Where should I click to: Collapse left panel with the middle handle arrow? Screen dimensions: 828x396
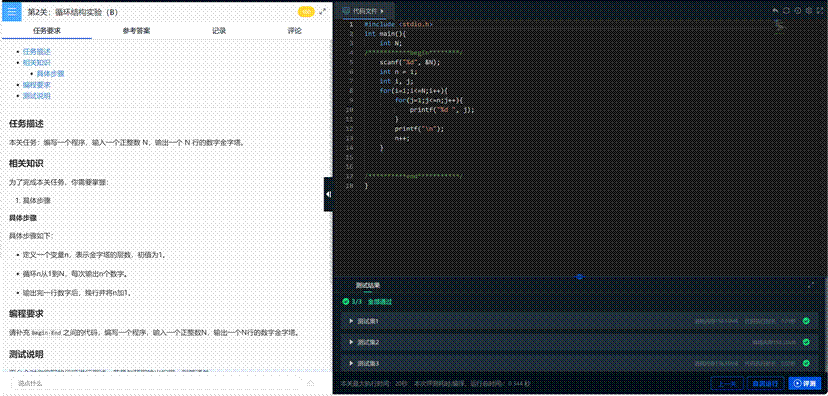[x=328, y=194]
